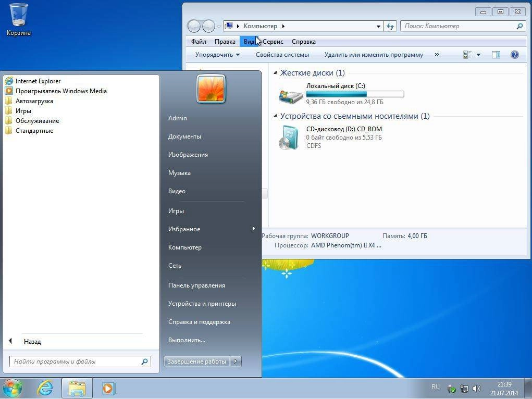Click the Explorer forward navigation button

[x=208, y=26]
